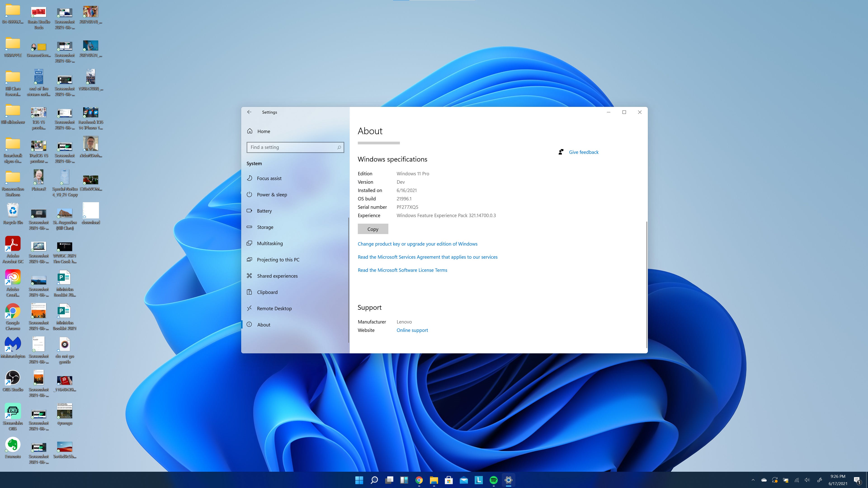
Task: Open Spotify from the taskbar
Action: 494,480
